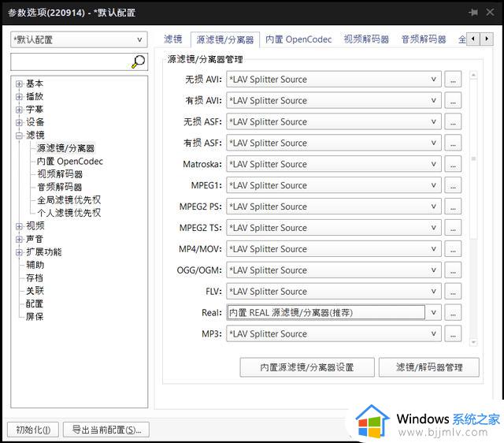Open the OGG/OGM browse '...' button
The width and height of the screenshot is (504, 443).
click(x=453, y=270)
